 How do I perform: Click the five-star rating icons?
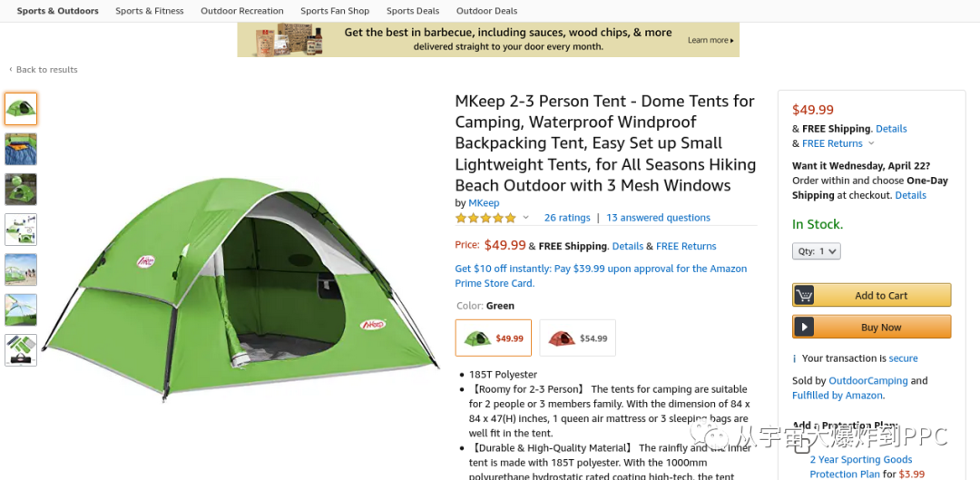pyautogui.click(x=485, y=218)
